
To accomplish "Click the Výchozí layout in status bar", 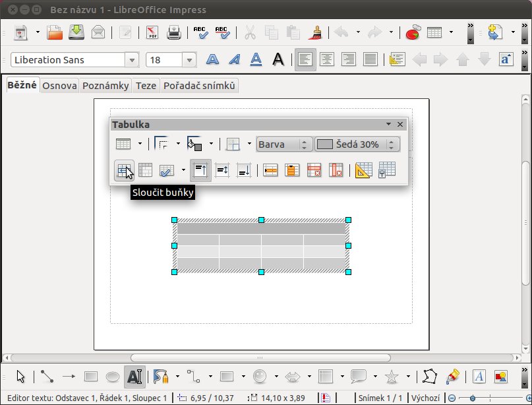I will (425, 398).
